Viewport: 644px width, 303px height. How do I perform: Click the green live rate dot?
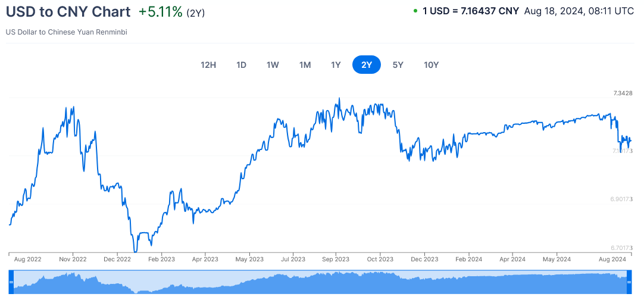point(415,11)
